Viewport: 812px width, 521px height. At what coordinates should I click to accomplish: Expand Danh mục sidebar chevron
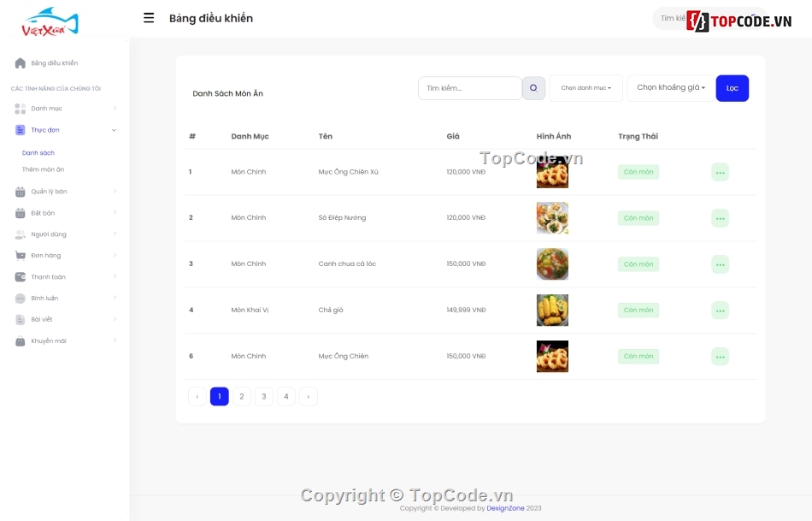pyautogui.click(x=115, y=109)
